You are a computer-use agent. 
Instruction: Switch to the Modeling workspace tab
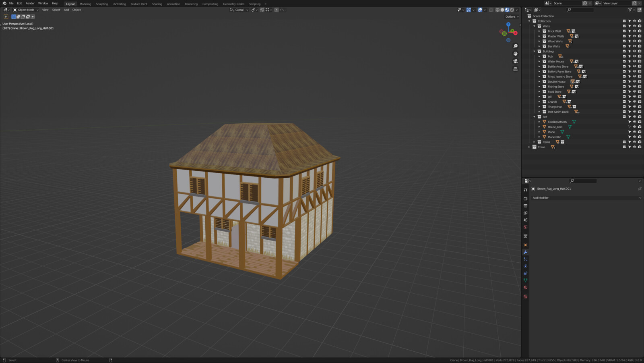(x=85, y=4)
